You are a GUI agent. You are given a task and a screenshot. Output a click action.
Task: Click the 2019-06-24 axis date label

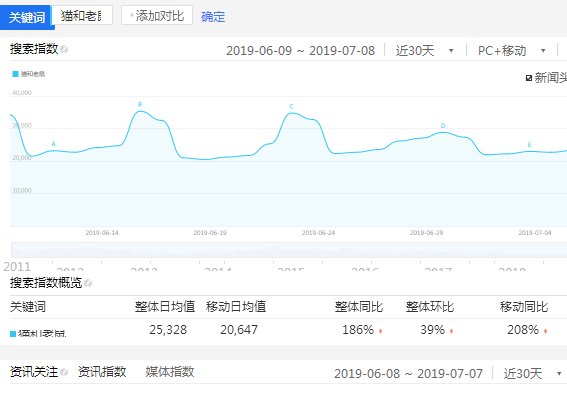pos(318,232)
